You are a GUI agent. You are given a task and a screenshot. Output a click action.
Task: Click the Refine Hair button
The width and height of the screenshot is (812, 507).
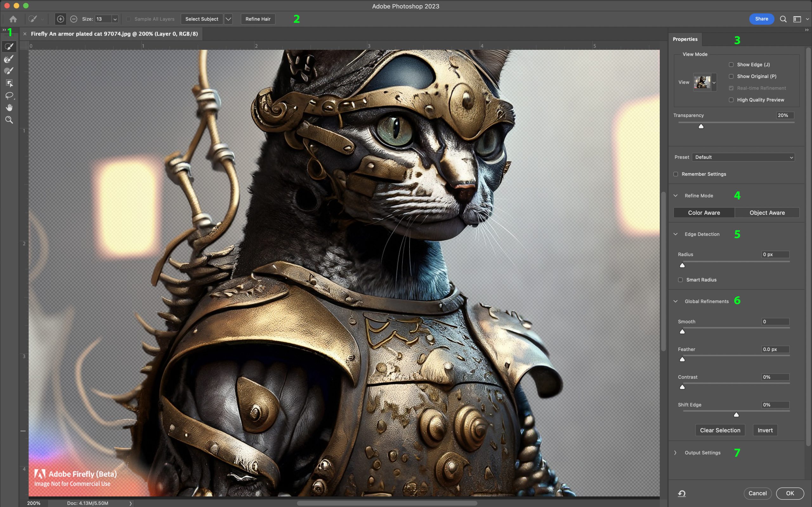pyautogui.click(x=258, y=19)
